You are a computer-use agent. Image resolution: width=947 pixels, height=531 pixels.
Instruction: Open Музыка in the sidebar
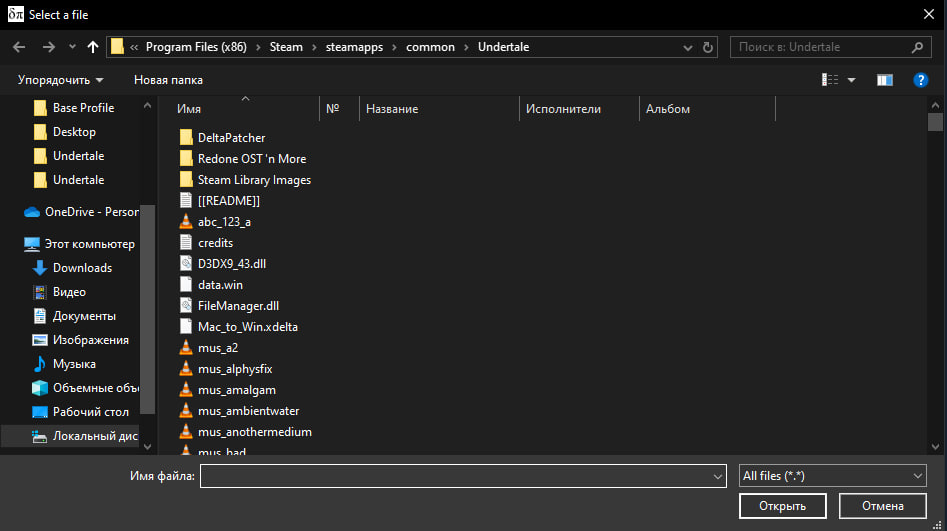63,364
